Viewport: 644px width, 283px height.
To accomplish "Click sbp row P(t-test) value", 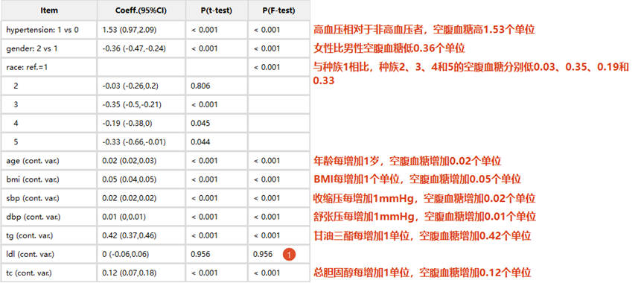I will pyautogui.click(x=204, y=198).
